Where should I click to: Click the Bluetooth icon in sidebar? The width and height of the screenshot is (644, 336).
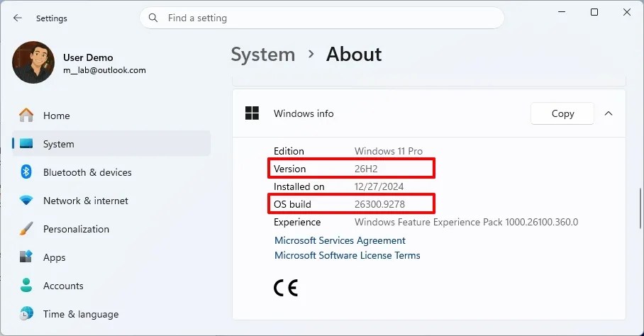click(x=26, y=172)
